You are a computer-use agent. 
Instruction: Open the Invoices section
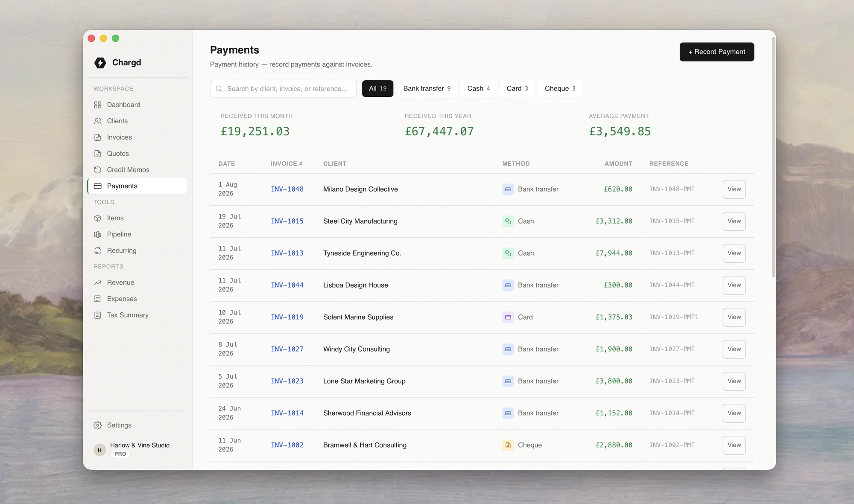(137, 137)
